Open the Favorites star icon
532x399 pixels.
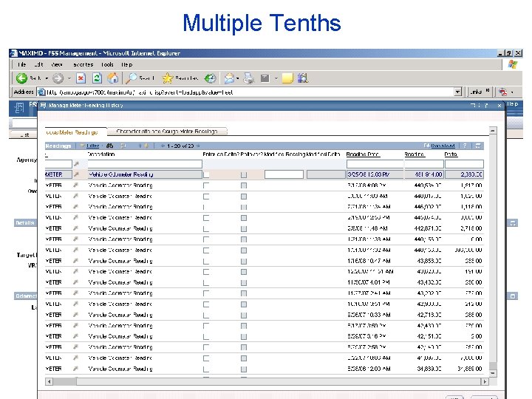point(168,78)
